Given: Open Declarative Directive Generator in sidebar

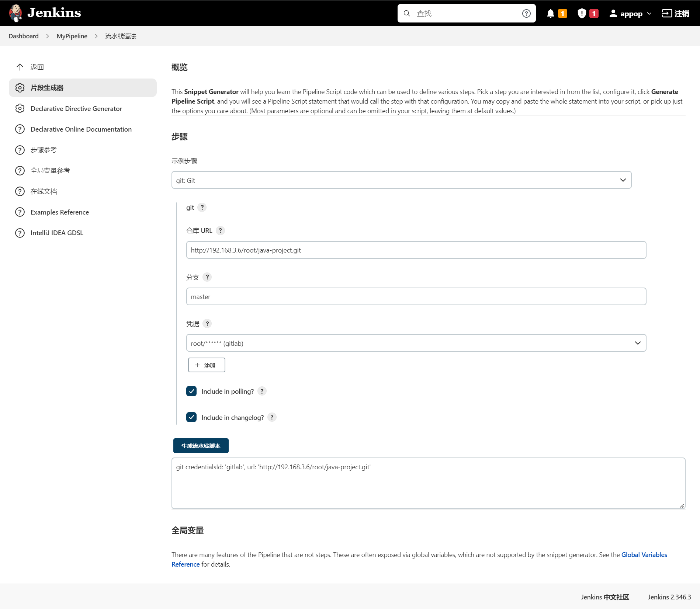Looking at the screenshot, I should (76, 109).
